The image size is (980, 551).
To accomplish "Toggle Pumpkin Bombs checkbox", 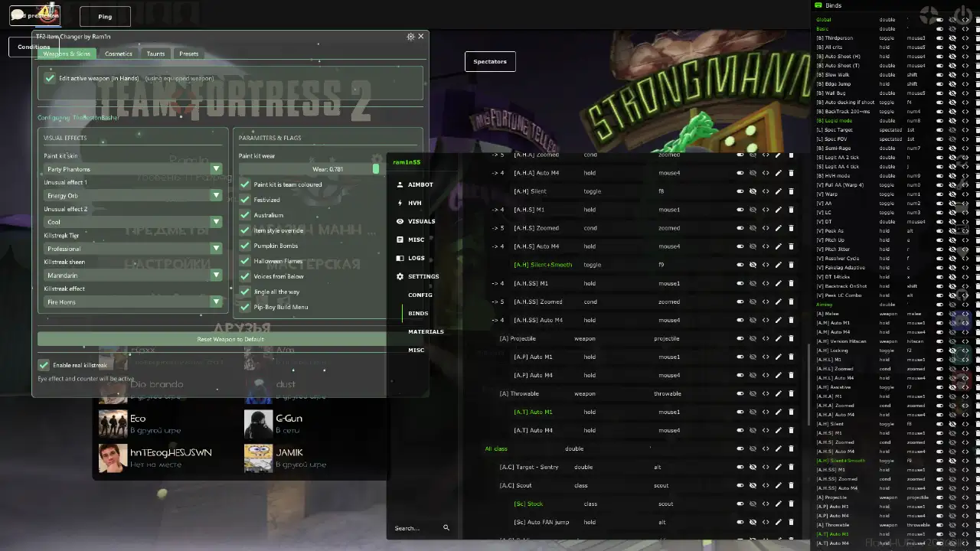I will [246, 246].
